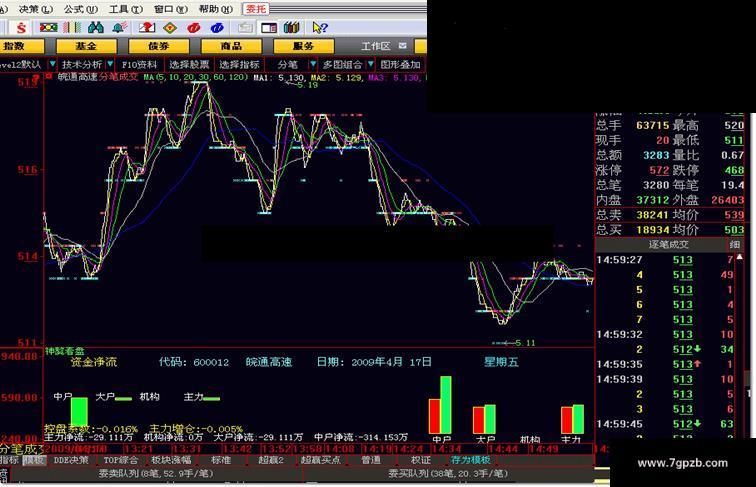Click the blue oval toolbar icon
Viewport: 756px width, 487px height.
click(217, 28)
